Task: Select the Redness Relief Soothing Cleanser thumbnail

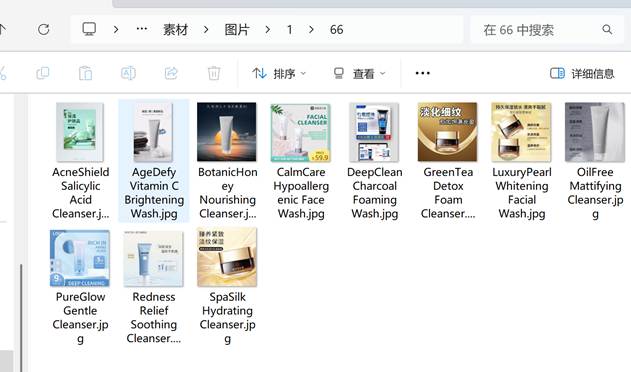Action: 153,258
